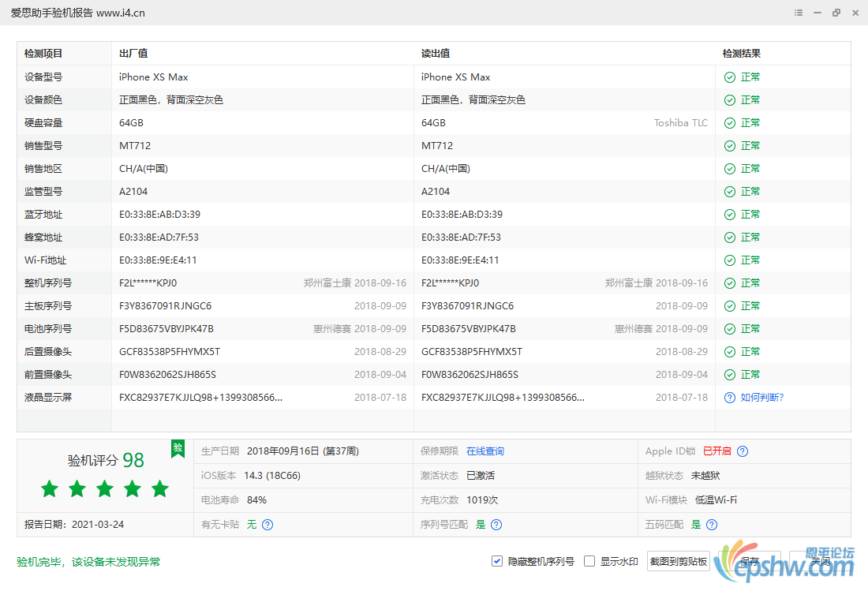Open the list menu icon in title bar
Image resolution: width=868 pixels, height=591 pixels.
pos(799,13)
